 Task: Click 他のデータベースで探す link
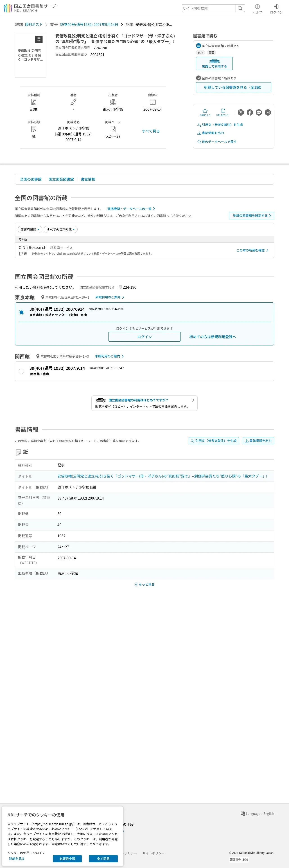click(x=217, y=142)
